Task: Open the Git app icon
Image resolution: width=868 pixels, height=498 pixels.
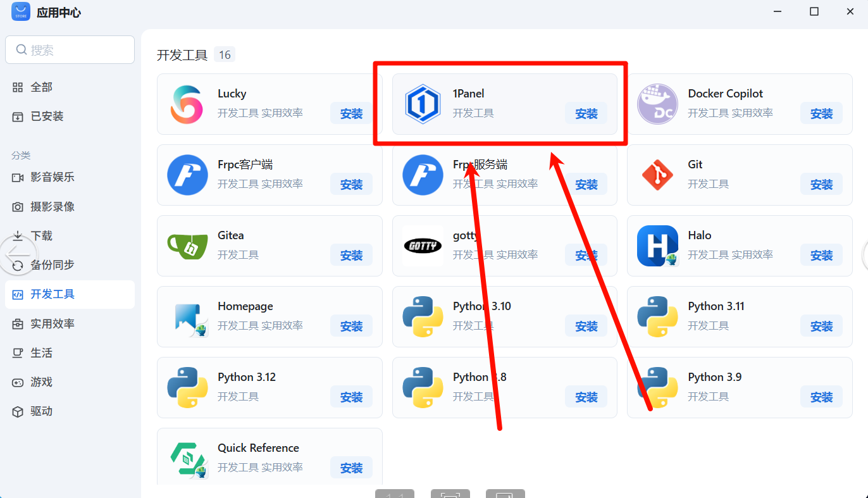Action: point(657,175)
